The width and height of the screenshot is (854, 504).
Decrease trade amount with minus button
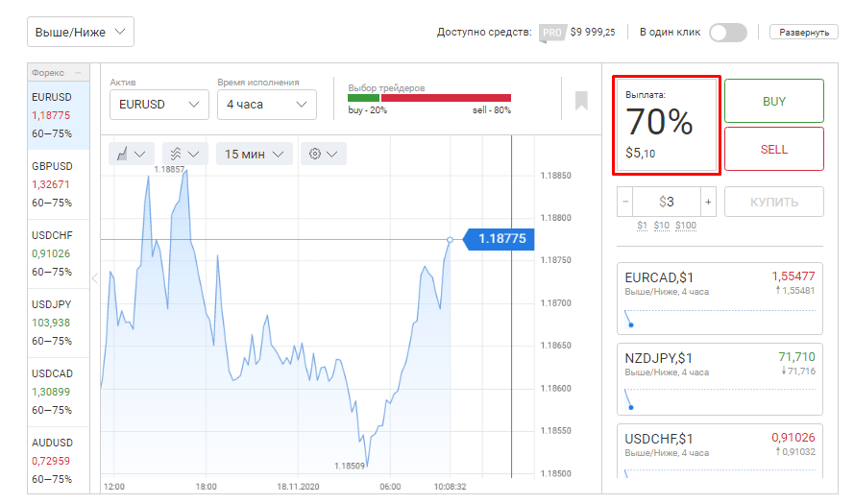(x=625, y=202)
